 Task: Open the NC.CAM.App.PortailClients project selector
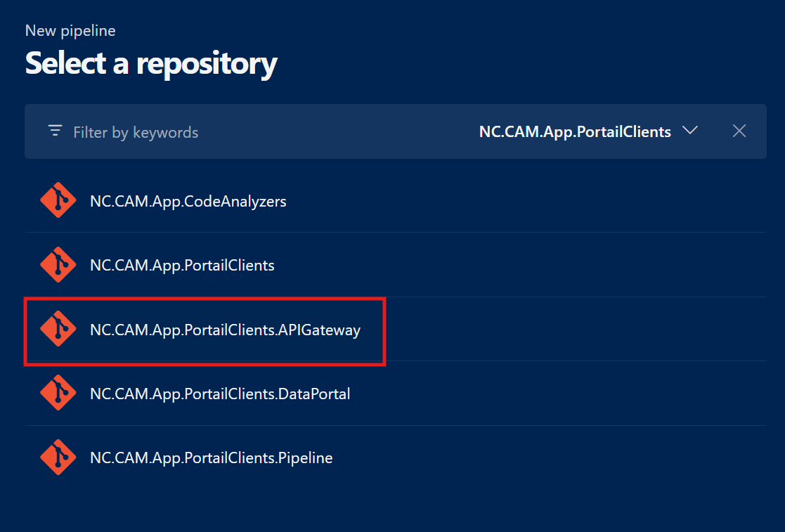point(575,131)
